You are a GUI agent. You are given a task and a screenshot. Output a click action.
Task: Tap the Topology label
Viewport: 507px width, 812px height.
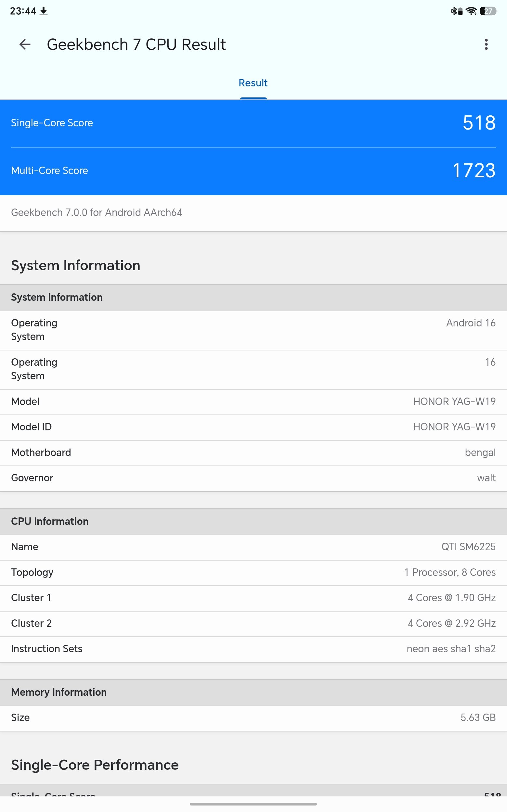coord(32,572)
